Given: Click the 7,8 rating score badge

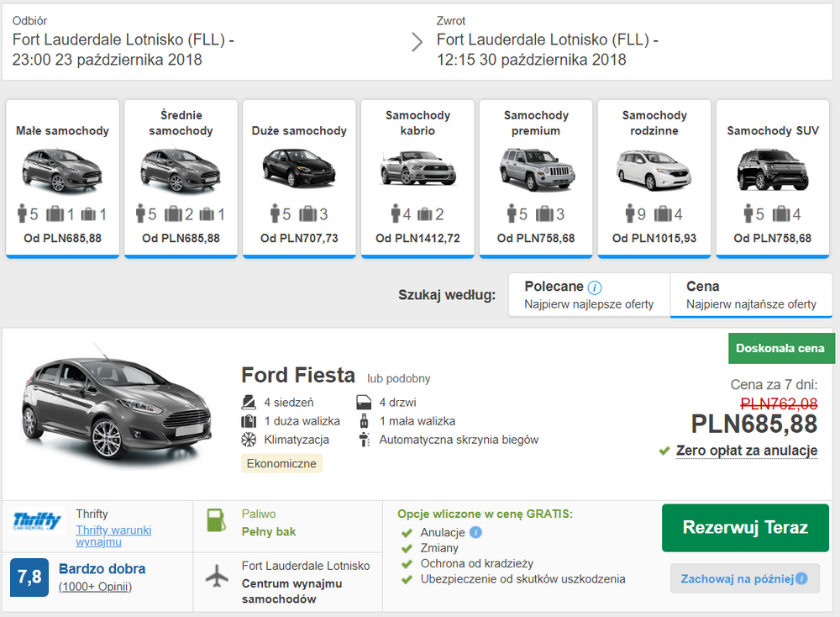Looking at the screenshot, I should pos(29,577).
